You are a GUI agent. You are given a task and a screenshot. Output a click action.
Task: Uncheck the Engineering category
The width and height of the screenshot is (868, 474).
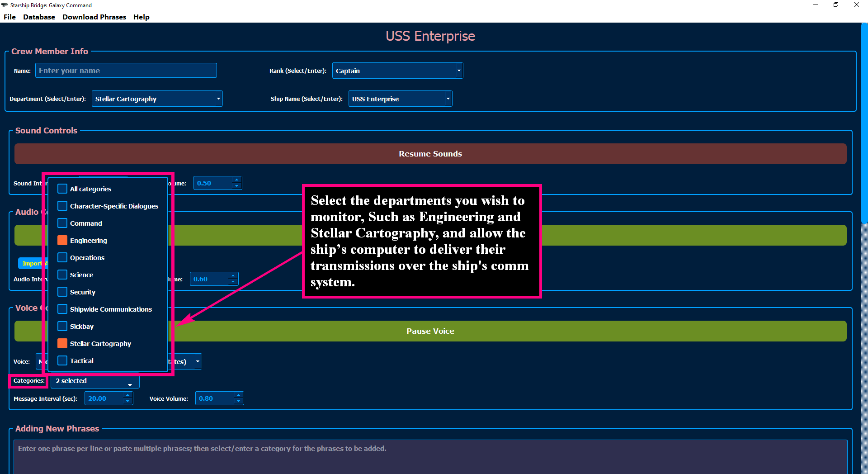[62, 240]
